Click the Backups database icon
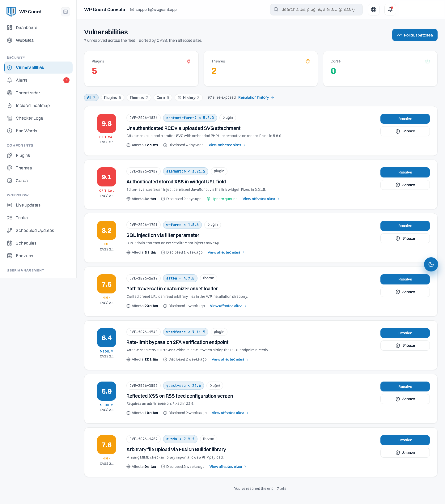Image resolution: width=445 pixels, height=504 pixels. pyautogui.click(x=10, y=256)
